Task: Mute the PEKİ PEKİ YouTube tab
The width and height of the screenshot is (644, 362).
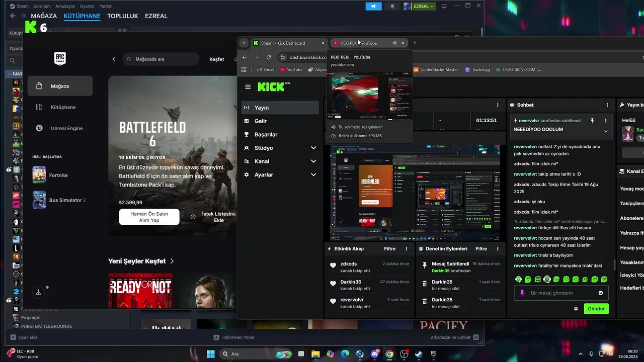Action: click(394, 43)
